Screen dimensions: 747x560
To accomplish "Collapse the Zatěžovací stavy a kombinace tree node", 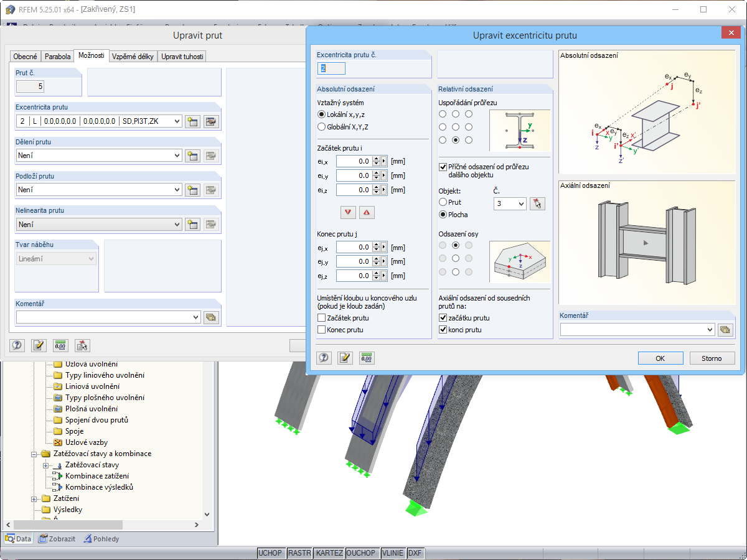I will click(x=34, y=454).
